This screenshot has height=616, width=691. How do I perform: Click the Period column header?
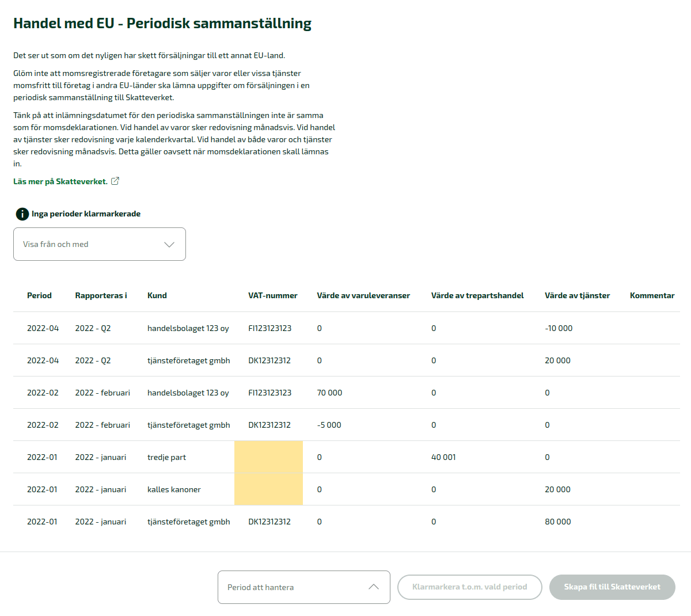tap(39, 295)
